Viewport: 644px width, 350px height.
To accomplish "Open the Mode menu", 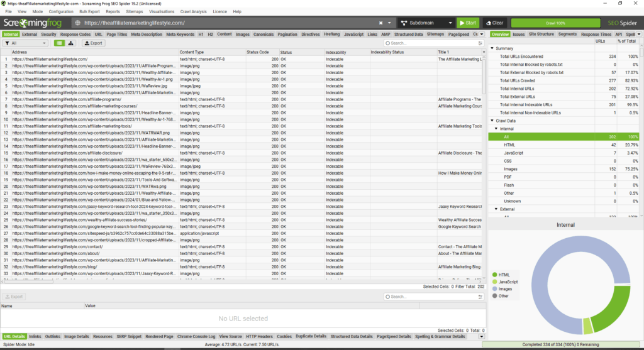I will pos(37,11).
